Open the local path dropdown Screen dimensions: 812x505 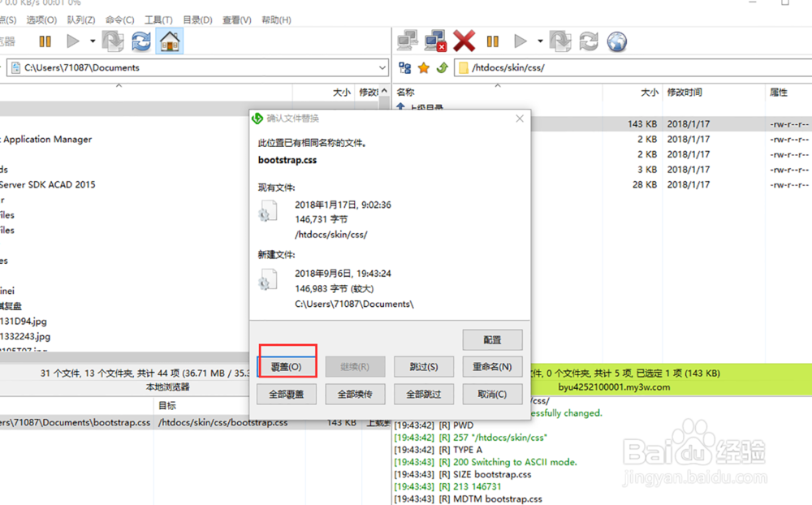[382, 68]
